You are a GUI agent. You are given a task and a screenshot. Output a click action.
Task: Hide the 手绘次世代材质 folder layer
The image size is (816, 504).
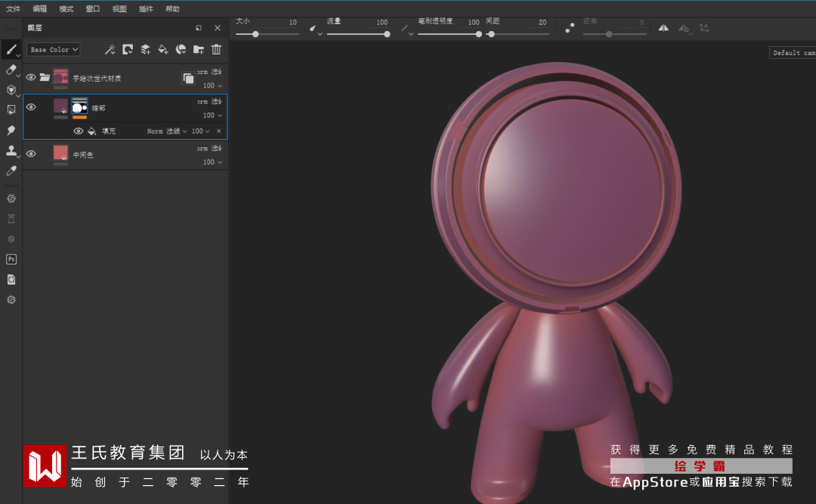point(31,77)
